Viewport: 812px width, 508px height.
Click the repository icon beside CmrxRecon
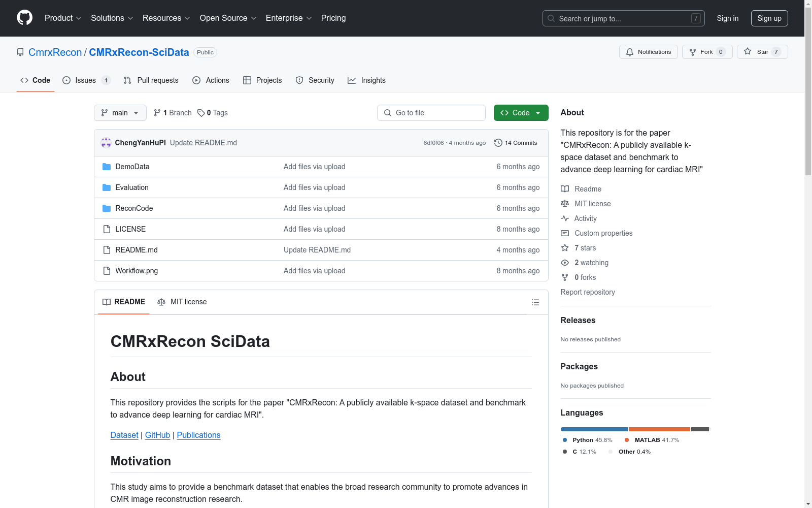pyautogui.click(x=20, y=52)
